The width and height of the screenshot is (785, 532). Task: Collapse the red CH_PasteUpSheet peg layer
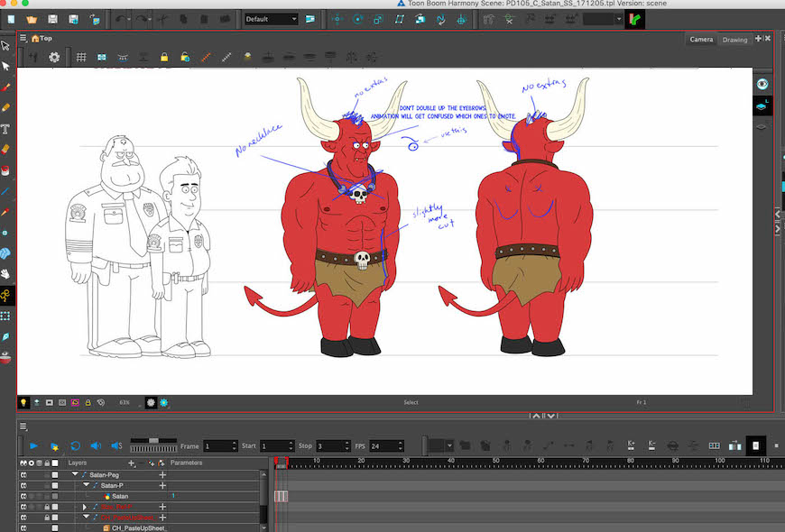[x=86, y=517]
